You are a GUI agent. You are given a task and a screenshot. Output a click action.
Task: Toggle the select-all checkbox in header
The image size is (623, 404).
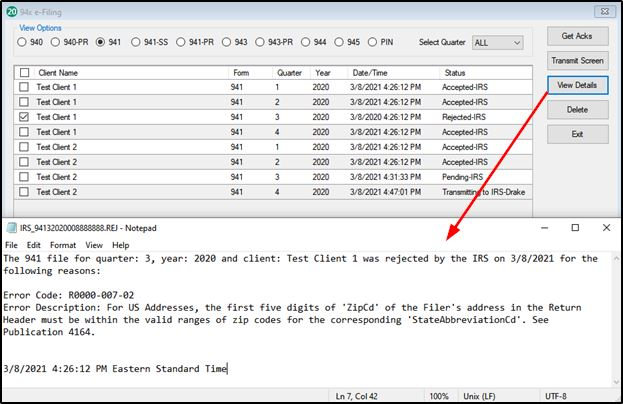pos(23,72)
